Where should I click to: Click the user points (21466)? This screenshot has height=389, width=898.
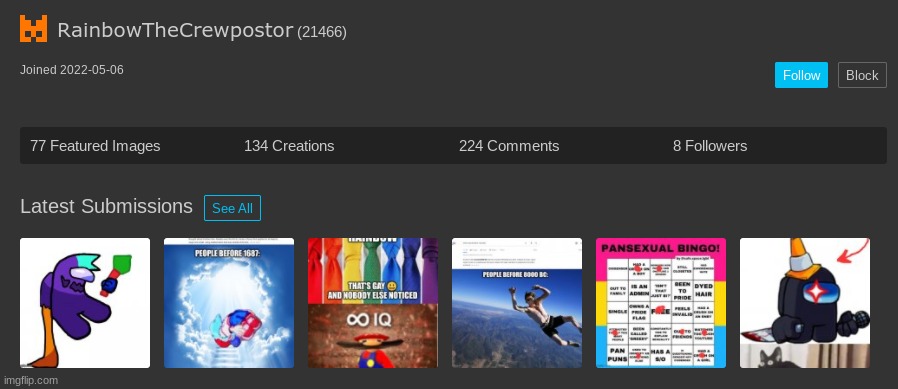(x=322, y=32)
